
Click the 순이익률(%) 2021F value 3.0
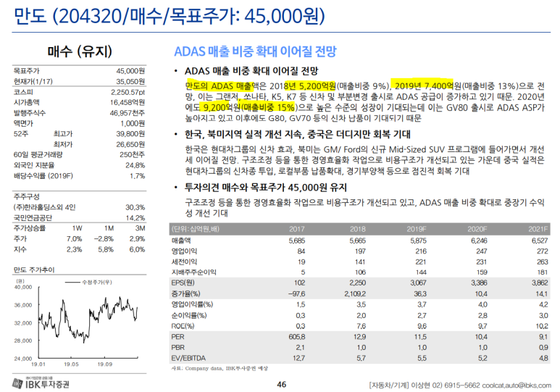point(543,315)
